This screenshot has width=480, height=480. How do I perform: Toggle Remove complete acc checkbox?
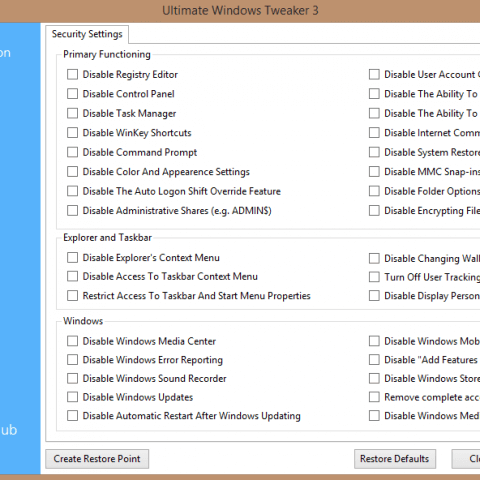374,397
